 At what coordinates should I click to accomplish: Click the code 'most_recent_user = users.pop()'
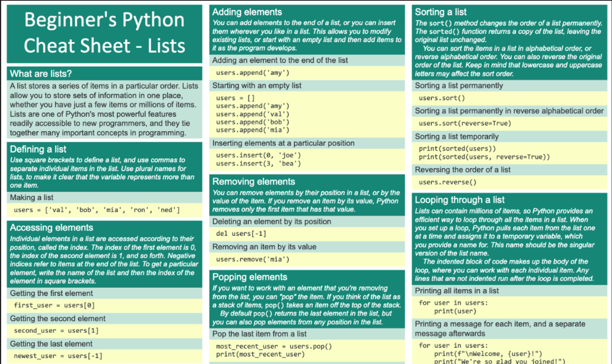(x=274, y=346)
